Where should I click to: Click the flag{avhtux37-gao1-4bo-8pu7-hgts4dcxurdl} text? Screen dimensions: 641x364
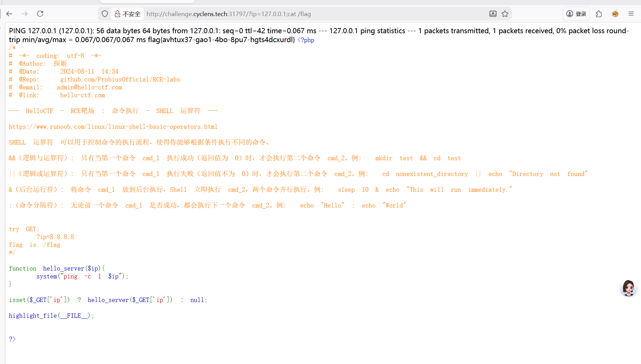pos(221,40)
